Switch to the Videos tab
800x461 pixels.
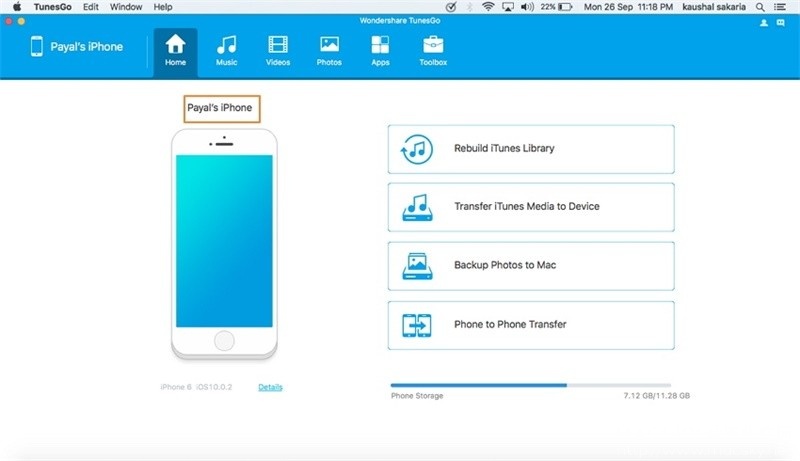(x=278, y=51)
